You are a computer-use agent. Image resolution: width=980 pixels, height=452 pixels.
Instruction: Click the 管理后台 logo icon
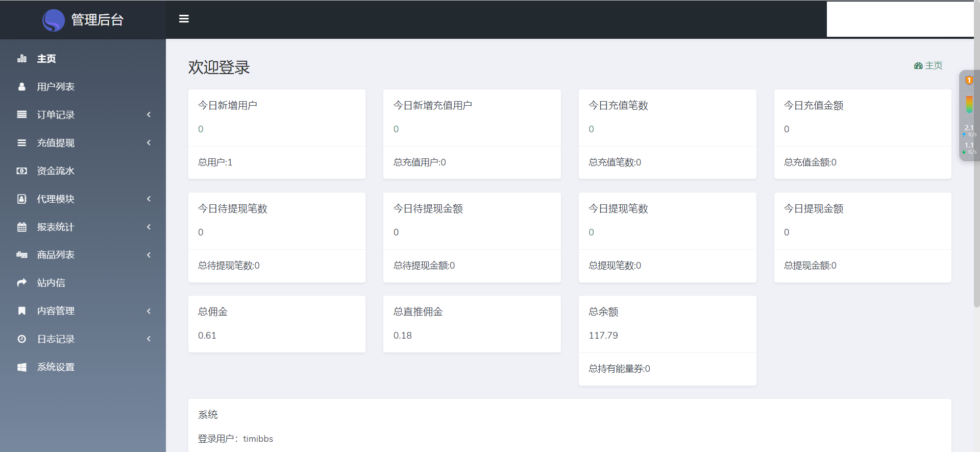pos(53,20)
